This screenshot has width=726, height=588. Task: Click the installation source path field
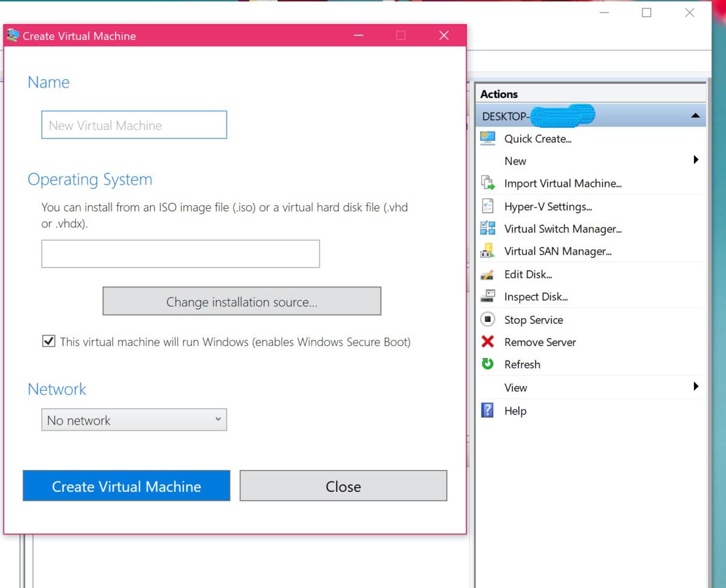pyautogui.click(x=180, y=253)
